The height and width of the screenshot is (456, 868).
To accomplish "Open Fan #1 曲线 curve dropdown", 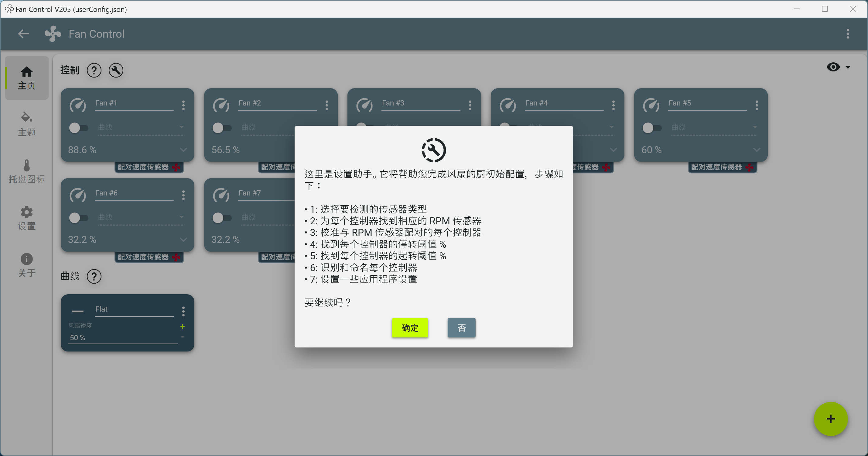I will [x=141, y=128].
